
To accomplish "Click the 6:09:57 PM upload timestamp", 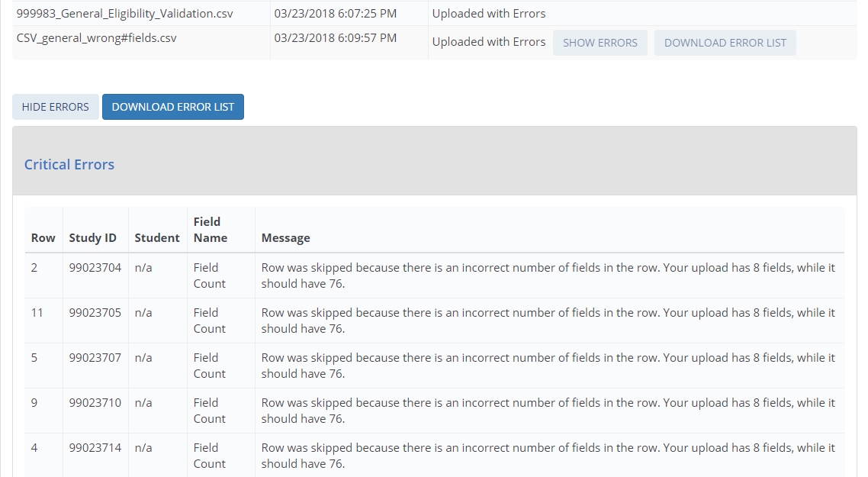I will 335,37.
